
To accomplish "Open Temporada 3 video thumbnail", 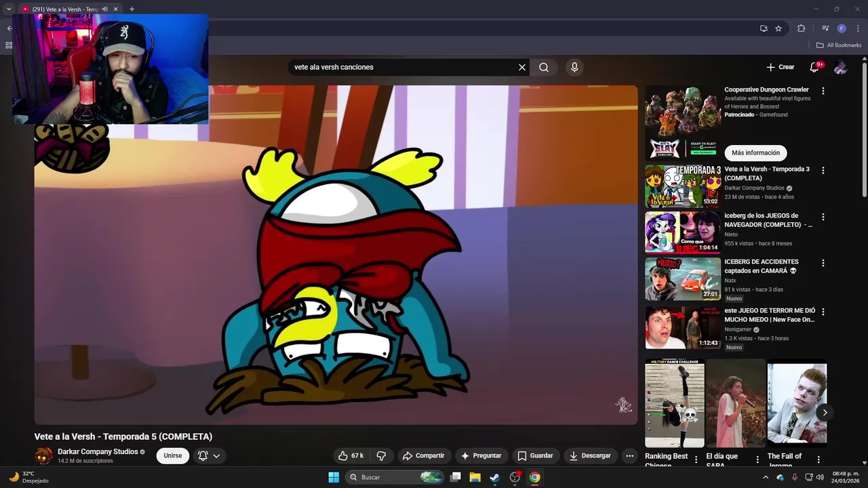I will tap(683, 186).
